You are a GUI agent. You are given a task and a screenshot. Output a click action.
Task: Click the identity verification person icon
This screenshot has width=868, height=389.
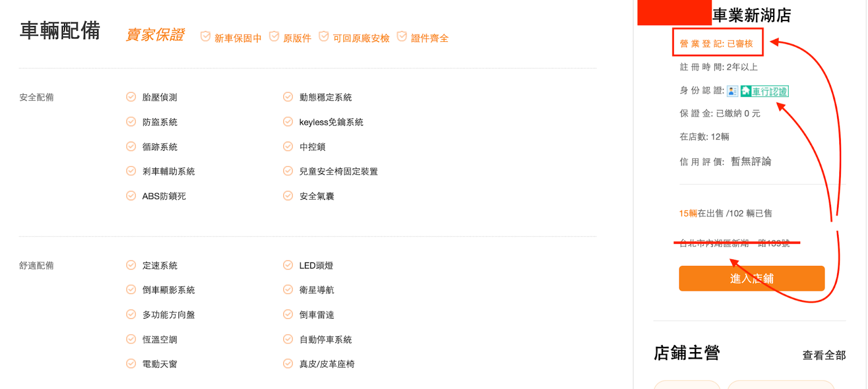732,91
